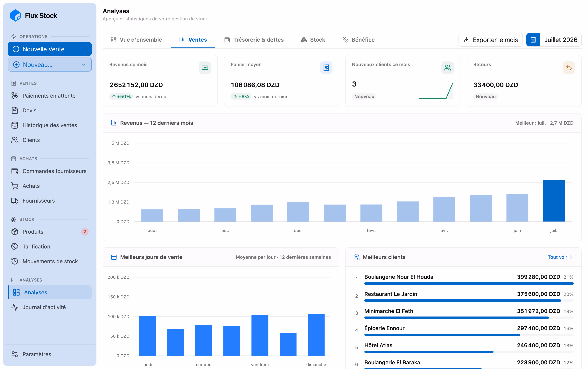This screenshot has height=369, width=588.
Task: Switch to the Bénéfice tab
Action: 358,40
